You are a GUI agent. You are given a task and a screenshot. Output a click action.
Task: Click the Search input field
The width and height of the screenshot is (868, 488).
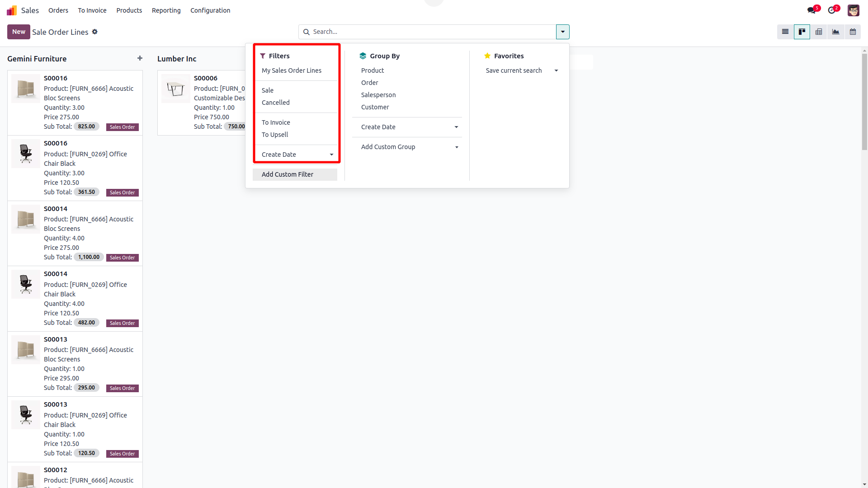pos(427,32)
